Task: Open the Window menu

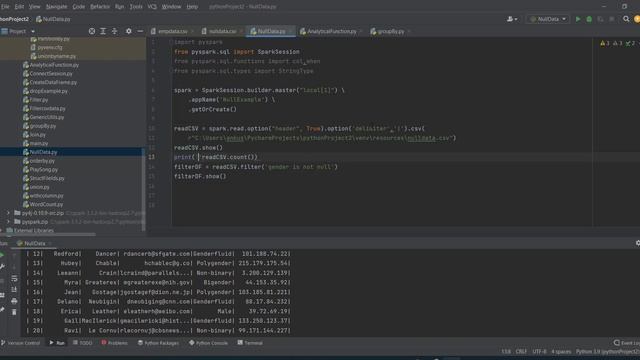Action: 171,7
